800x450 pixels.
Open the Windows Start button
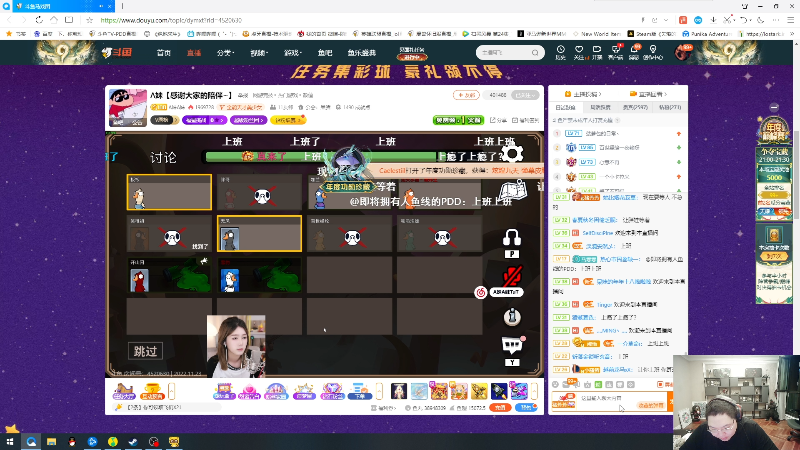coord(10,442)
